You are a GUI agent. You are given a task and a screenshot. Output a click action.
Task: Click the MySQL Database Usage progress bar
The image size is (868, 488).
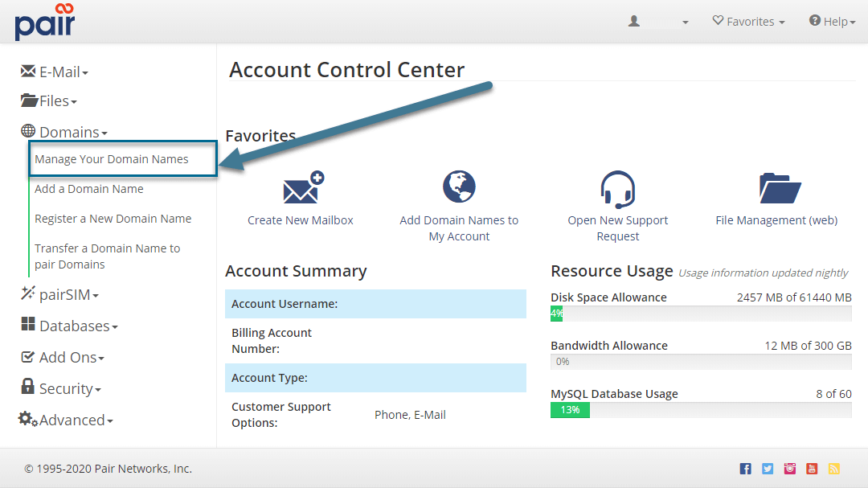701,410
